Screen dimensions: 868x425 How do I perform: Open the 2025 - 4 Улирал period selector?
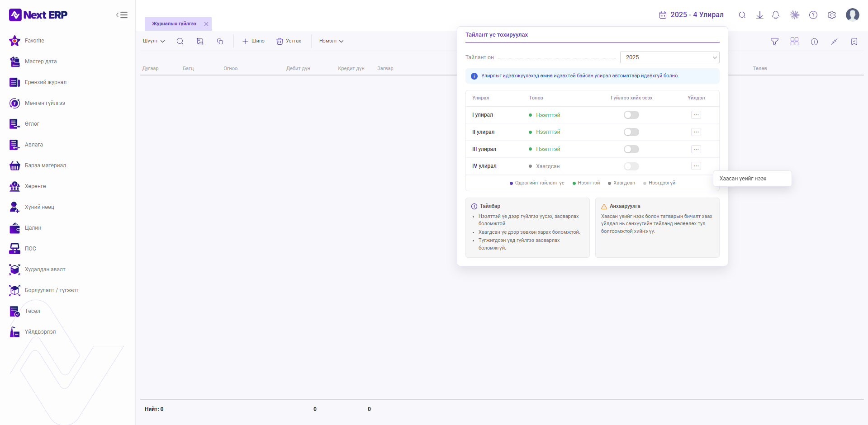691,15
